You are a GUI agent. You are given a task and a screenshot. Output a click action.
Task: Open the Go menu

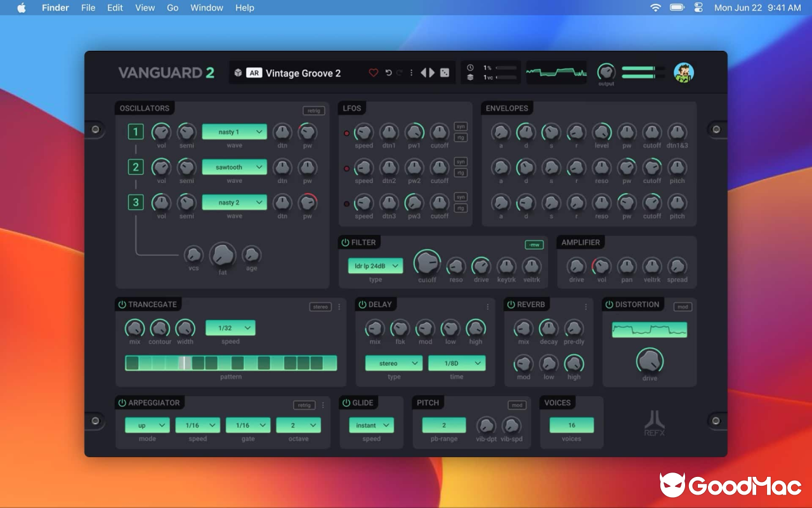click(173, 8)
